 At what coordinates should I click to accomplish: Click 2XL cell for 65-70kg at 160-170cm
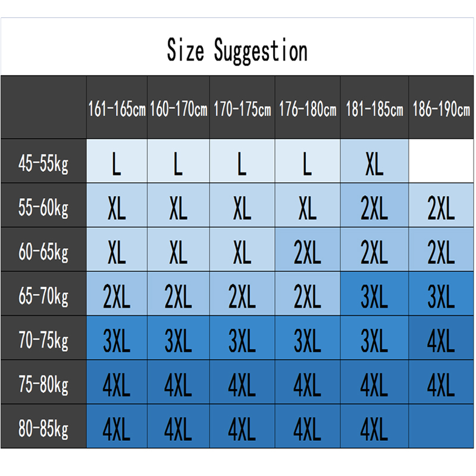coord(178,296)
